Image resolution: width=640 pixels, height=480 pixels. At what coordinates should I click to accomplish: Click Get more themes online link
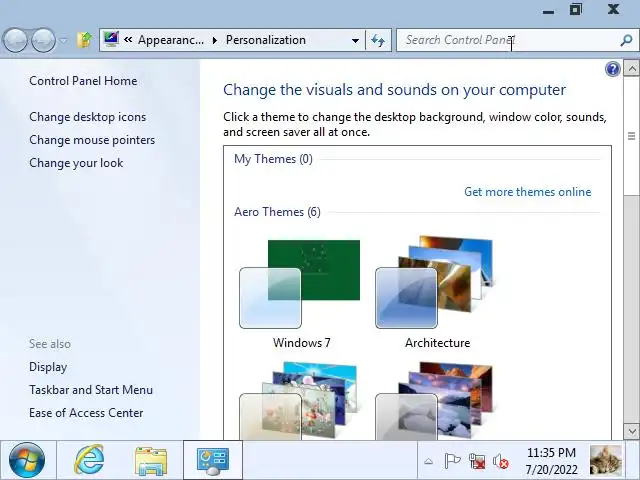point(527,192)
